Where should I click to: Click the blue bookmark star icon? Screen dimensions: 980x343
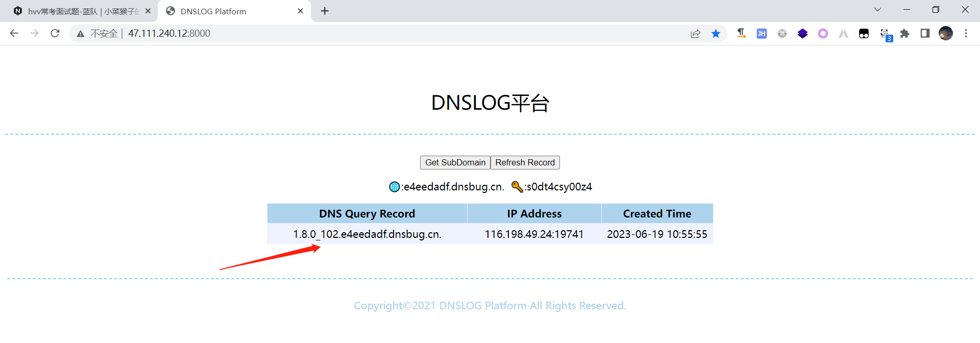click(x=716, y=34)
